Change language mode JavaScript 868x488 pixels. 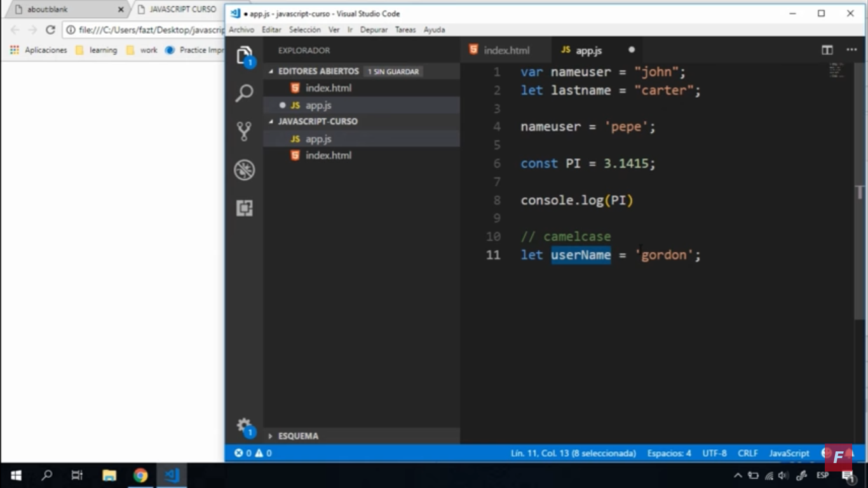789,453
